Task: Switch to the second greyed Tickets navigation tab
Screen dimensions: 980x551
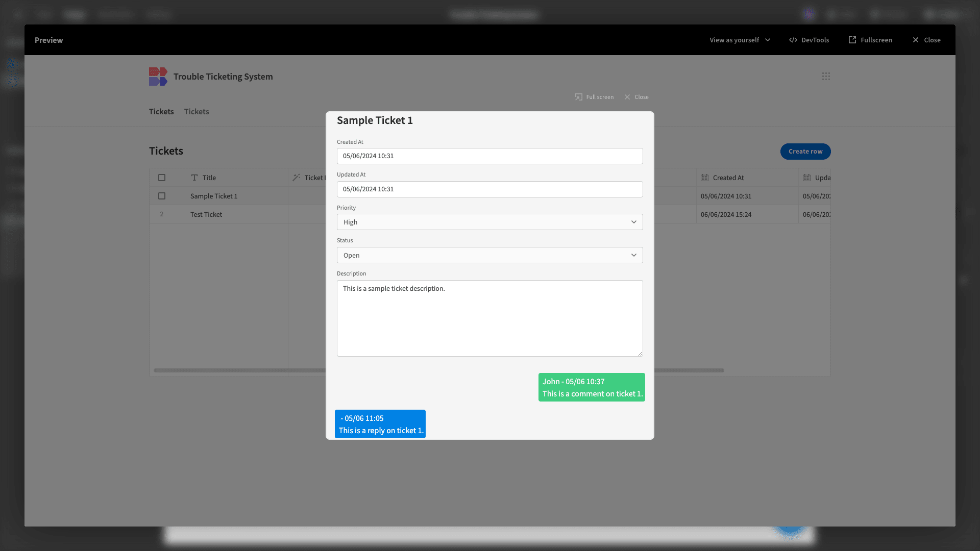Action: pos(197,112)
